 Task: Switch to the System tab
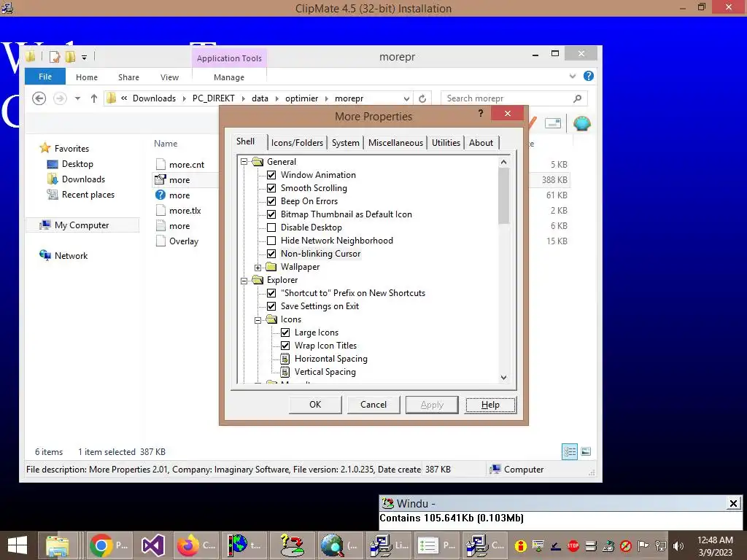click(345, 143)
